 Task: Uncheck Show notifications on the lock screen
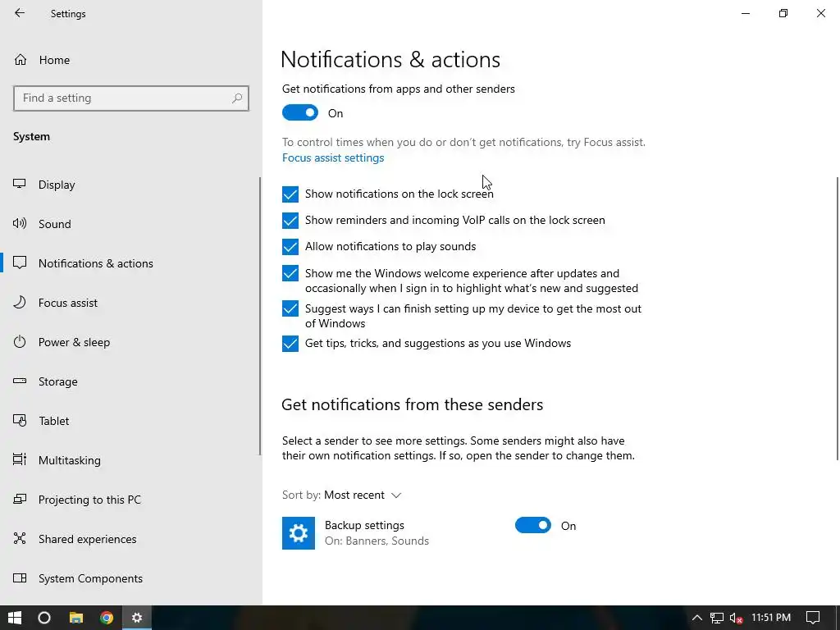290,194
